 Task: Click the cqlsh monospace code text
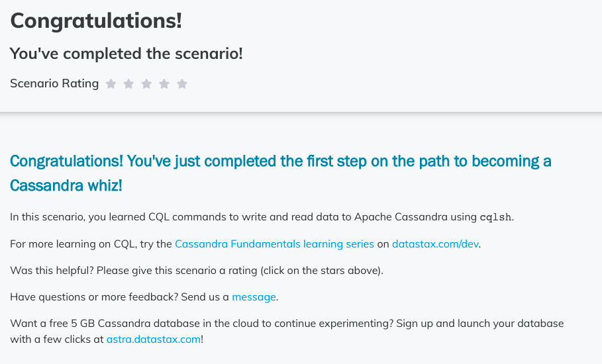pos(495,218)
